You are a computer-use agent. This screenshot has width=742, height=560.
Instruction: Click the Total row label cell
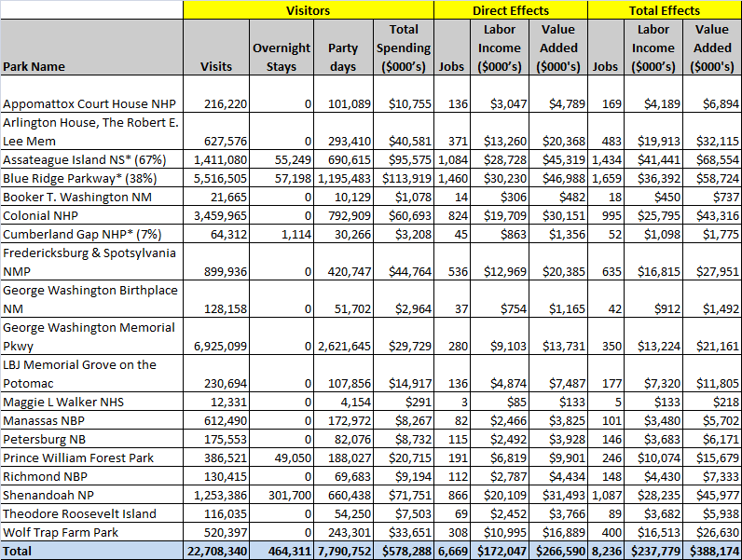pyautogui.click(x=91, y=551)
